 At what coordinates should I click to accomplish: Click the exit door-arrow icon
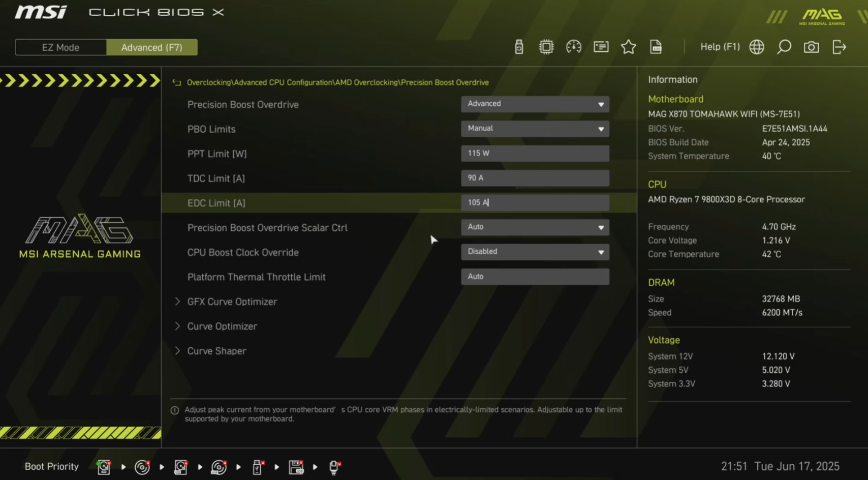[839, 47]
